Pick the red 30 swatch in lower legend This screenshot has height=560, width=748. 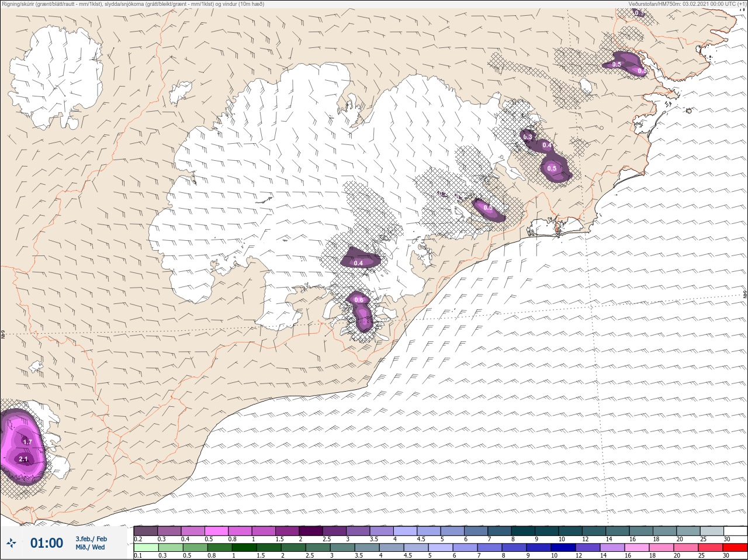[x=735, y=548]
